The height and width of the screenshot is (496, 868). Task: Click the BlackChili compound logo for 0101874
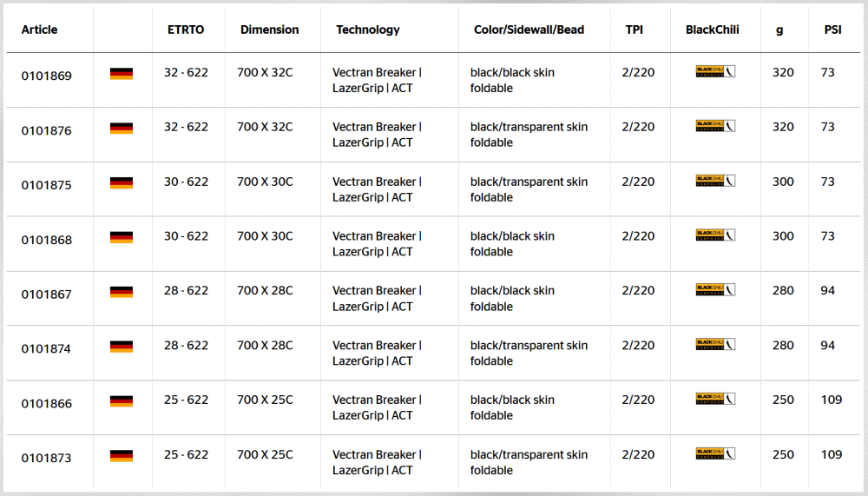[x=715, y=344]
